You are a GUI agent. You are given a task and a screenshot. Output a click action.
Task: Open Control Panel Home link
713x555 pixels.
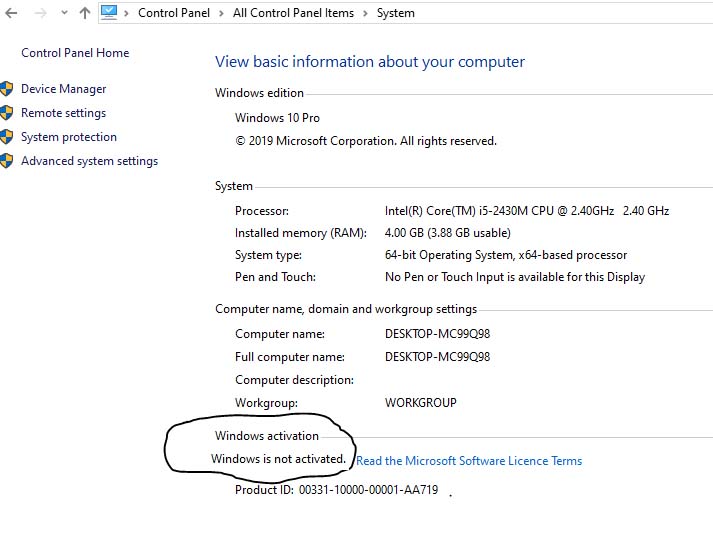(x=75, y=53)
